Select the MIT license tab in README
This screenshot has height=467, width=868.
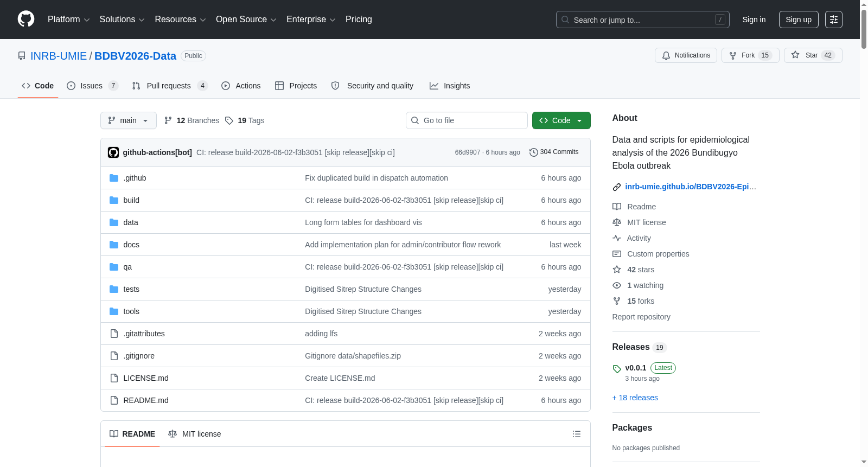point(195,434)
